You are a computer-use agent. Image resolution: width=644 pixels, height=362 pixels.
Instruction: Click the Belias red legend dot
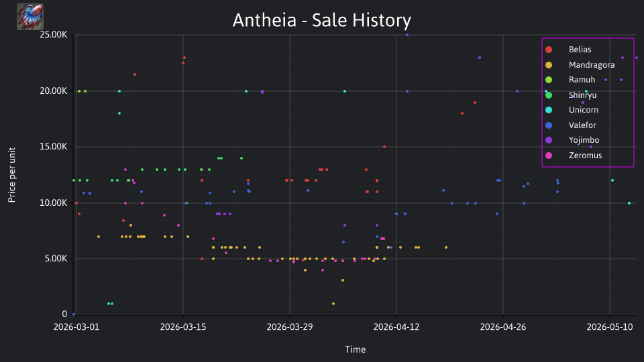549,50
